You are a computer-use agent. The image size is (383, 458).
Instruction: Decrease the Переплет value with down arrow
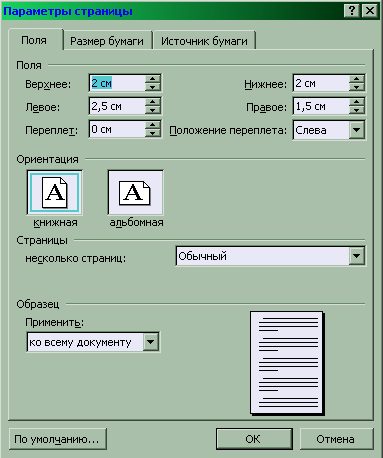(x=153, y=133)
